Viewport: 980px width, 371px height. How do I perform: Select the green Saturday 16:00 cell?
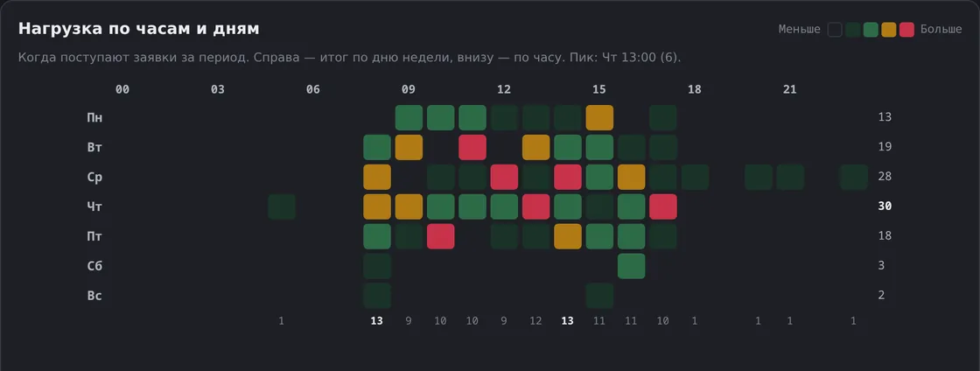(631, 266)
